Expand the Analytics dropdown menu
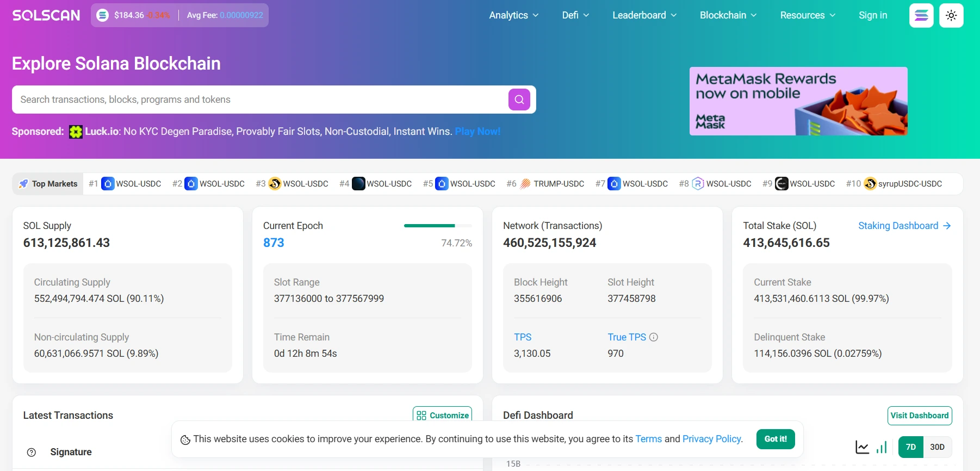980x471 pixels. pos(513,15)
